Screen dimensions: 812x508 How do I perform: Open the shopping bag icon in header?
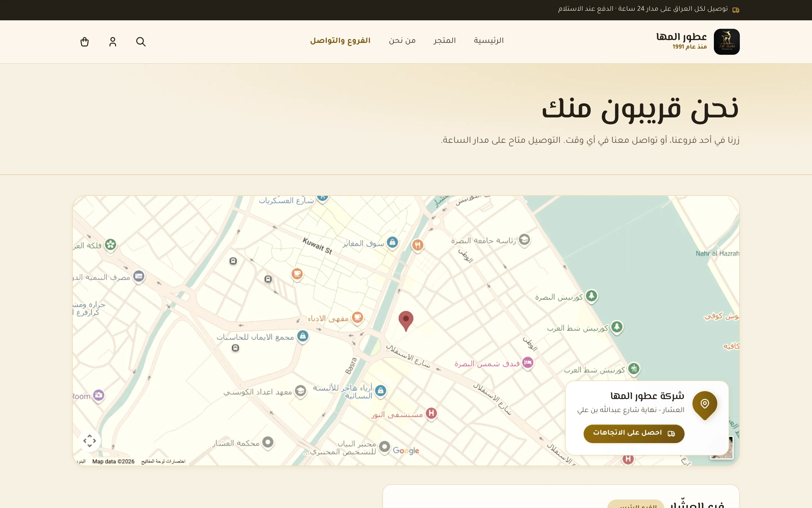point(85,42)
